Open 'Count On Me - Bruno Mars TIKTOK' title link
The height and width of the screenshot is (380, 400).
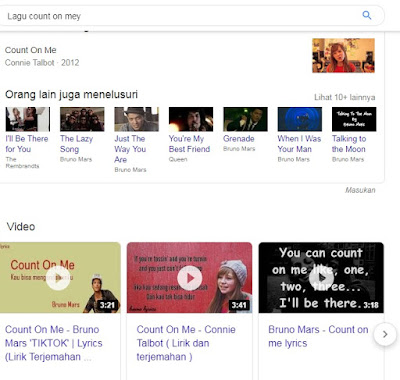click(x=54, y=343)
